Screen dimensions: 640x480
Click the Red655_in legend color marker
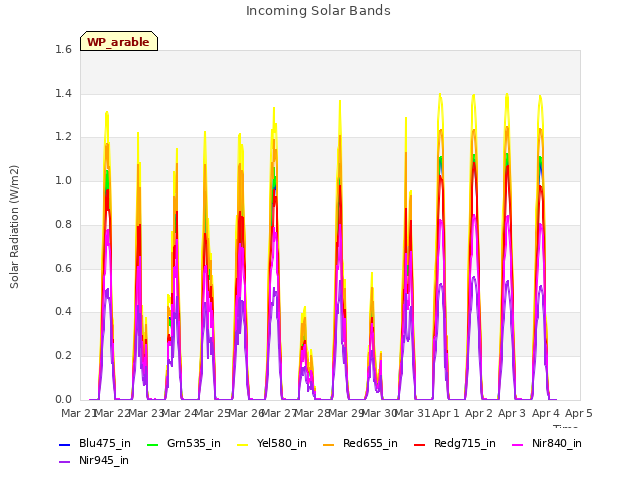[x=329, y=444]
